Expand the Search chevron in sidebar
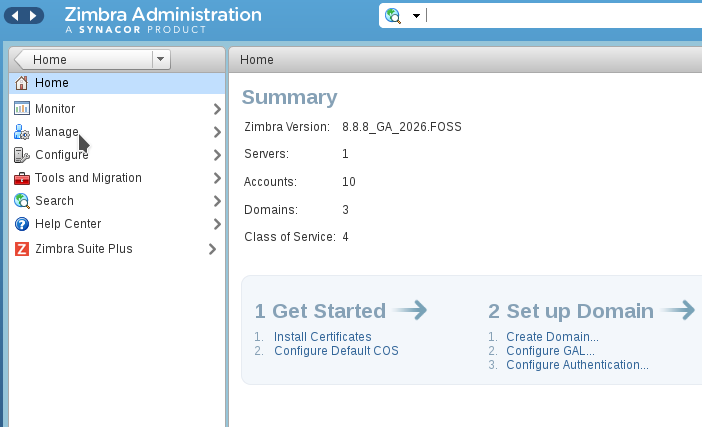The image size is (702, 427). tap(217, 201)
